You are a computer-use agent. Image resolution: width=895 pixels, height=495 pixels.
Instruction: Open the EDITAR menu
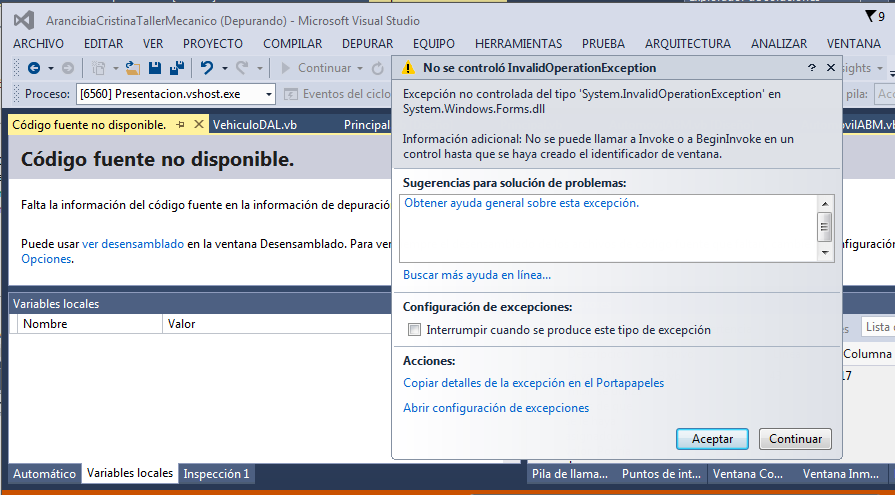(x=103, y=43)
